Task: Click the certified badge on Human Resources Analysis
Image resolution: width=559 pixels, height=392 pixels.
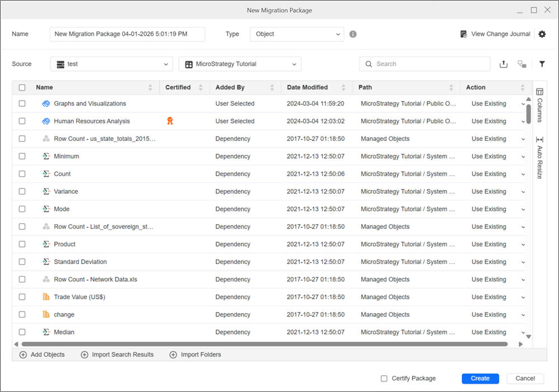Action: (x=170, y=121)
